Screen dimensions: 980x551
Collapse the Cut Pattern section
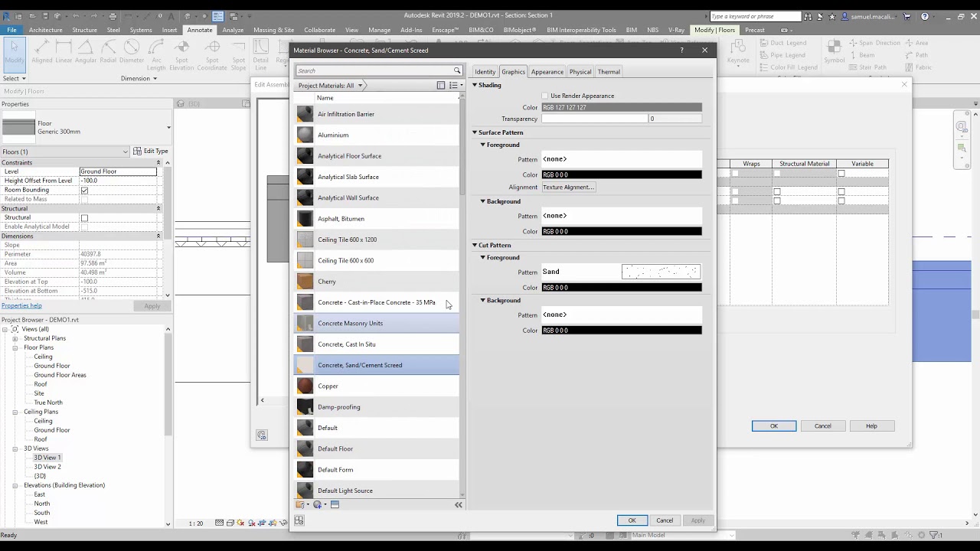point(475,245)
